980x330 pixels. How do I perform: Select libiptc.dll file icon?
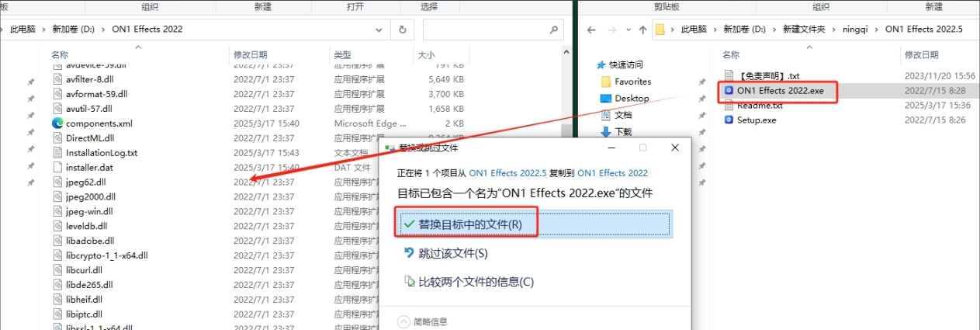coord(57,314)
